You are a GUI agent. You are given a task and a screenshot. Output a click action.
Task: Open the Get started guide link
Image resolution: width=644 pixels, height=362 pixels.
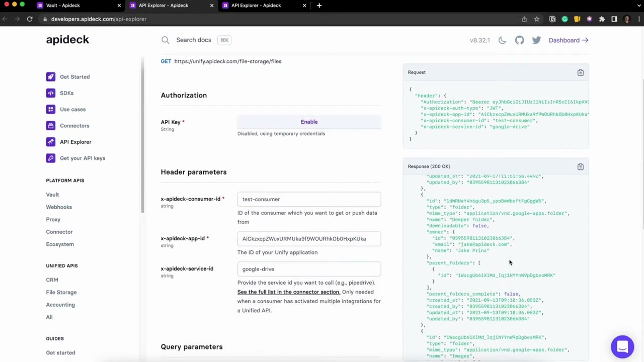tap(60, 353)
